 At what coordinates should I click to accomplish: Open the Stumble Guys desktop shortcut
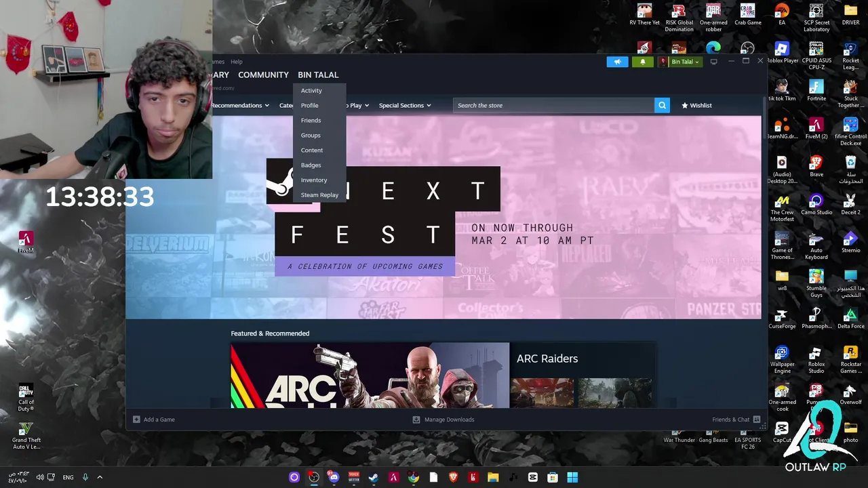coord(816,283)
